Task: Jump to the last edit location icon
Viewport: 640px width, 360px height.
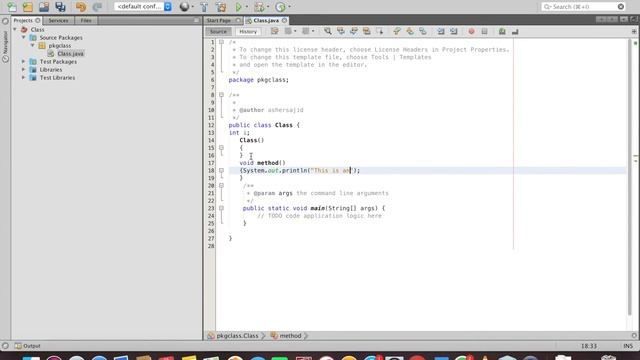Action: point(275,31)
